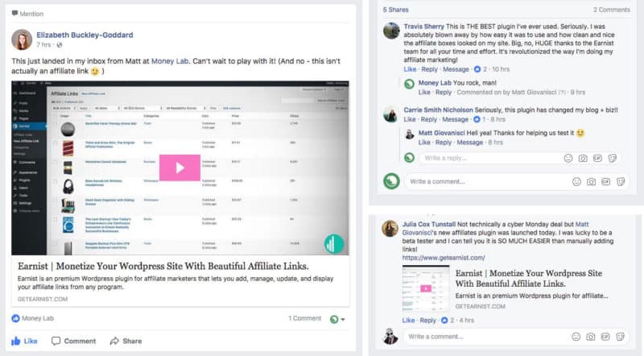View likes on Travis Sherry's comment

pyautogui.click(x=480, y=69)
